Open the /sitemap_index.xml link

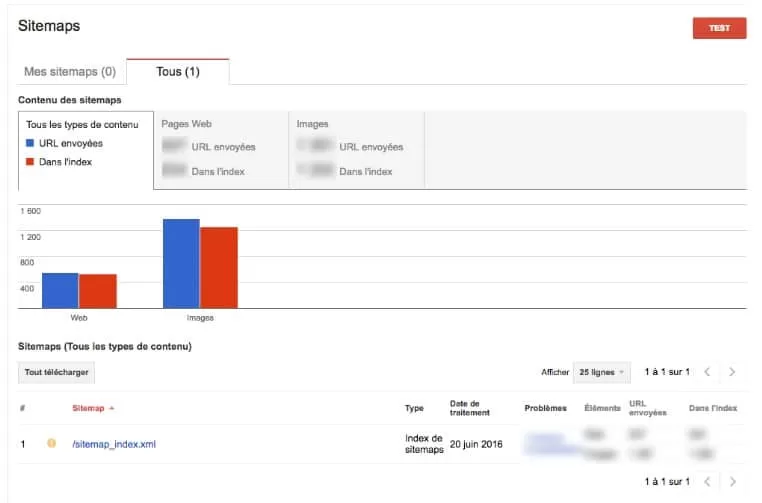(114, 444)
